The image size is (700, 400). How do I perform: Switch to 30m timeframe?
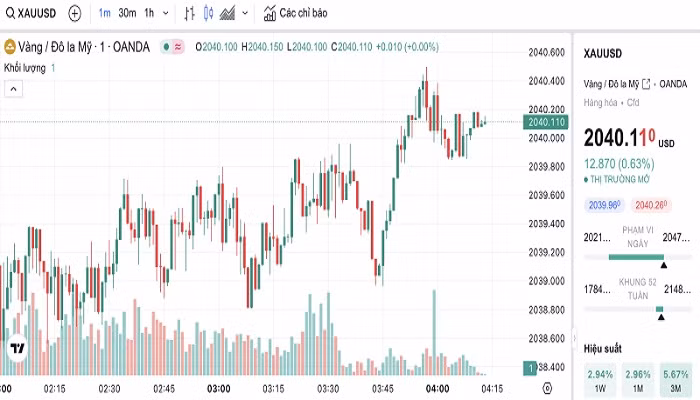point(127,13)
